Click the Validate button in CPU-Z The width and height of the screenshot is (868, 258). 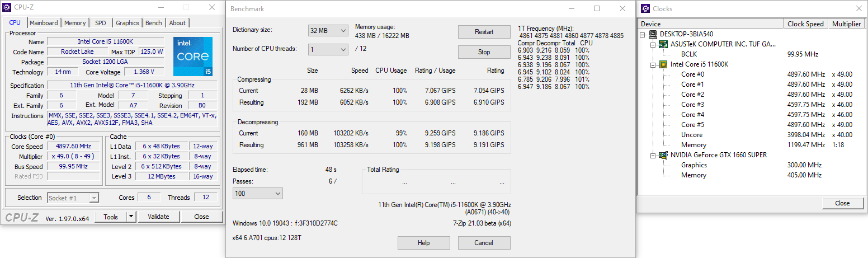[158, 217]
